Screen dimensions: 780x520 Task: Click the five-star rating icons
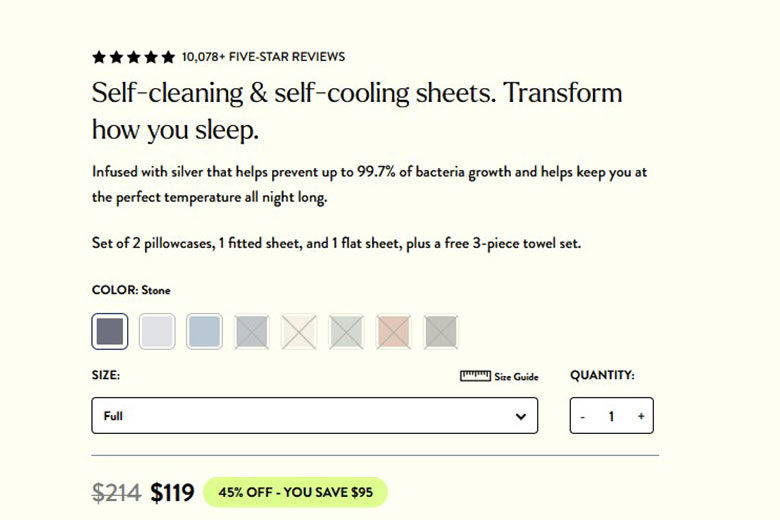click(134, 57)
